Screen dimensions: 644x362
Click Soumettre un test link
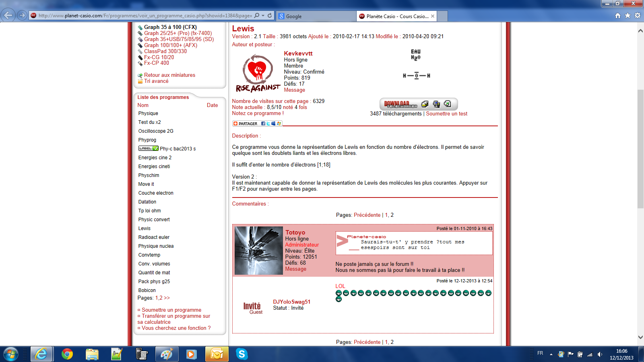pyautogui.click(x=447, y=114)
